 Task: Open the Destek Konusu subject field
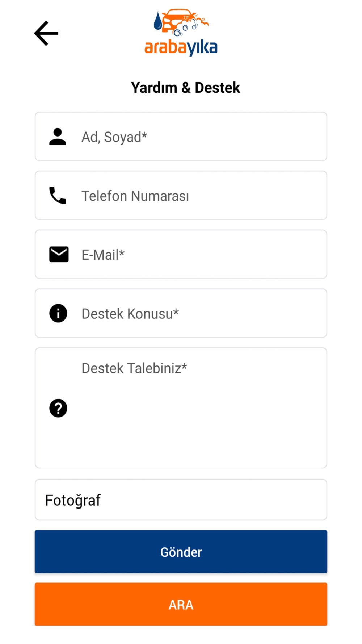(x=181, y=313)
